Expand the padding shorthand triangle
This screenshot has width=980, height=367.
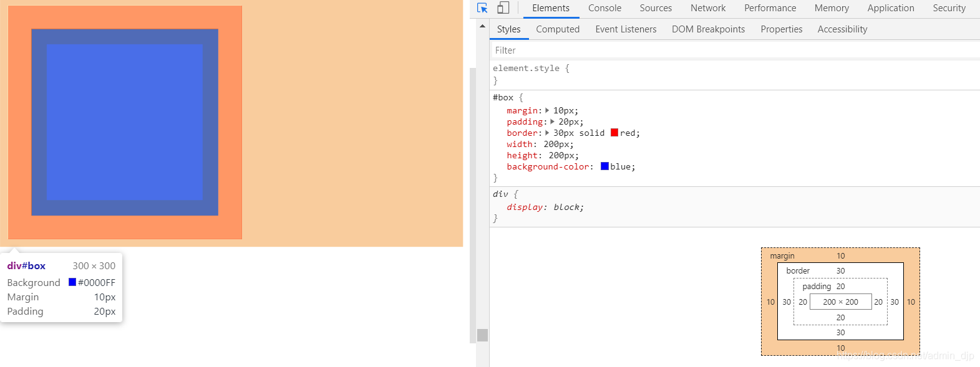tap(552, 122)
